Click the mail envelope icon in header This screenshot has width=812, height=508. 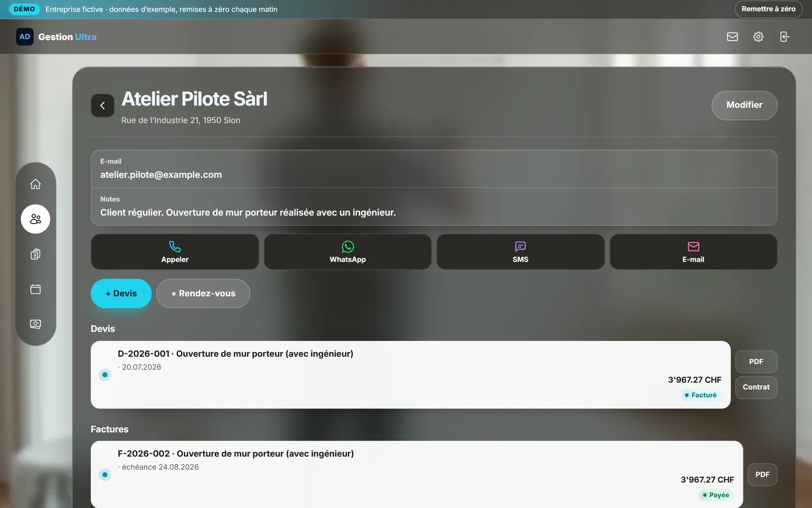point(732,37)
